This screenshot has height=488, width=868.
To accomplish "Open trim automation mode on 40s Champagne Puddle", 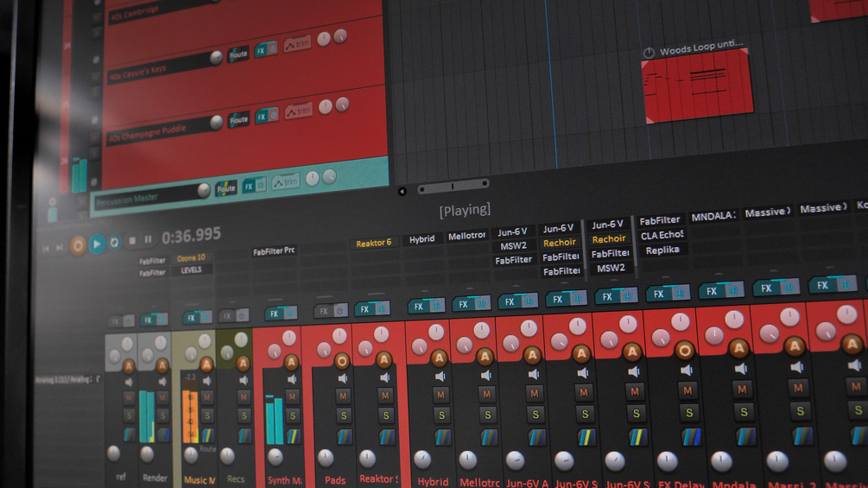I will click(x=299, y=111).
